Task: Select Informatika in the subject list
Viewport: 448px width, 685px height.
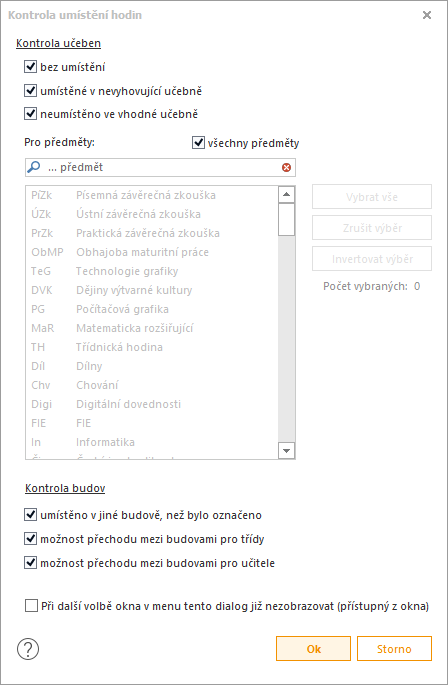Action: 152,442
